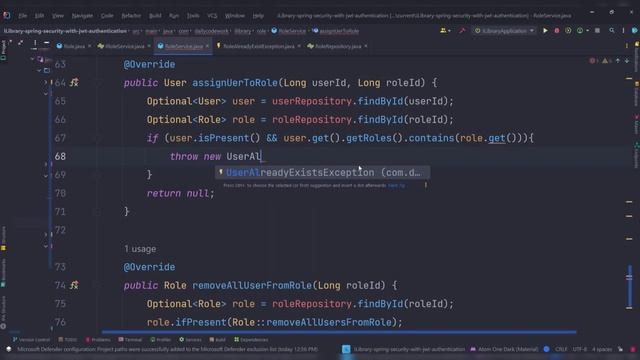Viewport: 640px width, 360px height.
Task: Open JetBrains toolbox icon at top right
Action: pyautogui.click(x=635, y=31)
